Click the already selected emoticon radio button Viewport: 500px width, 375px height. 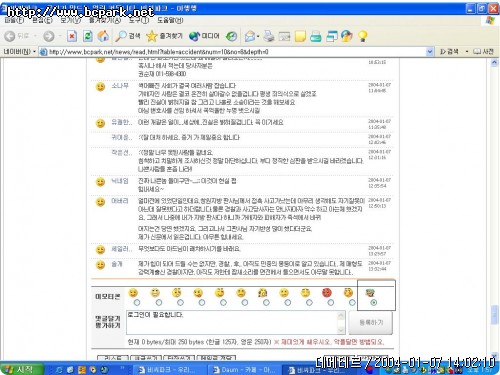(374, 303)
